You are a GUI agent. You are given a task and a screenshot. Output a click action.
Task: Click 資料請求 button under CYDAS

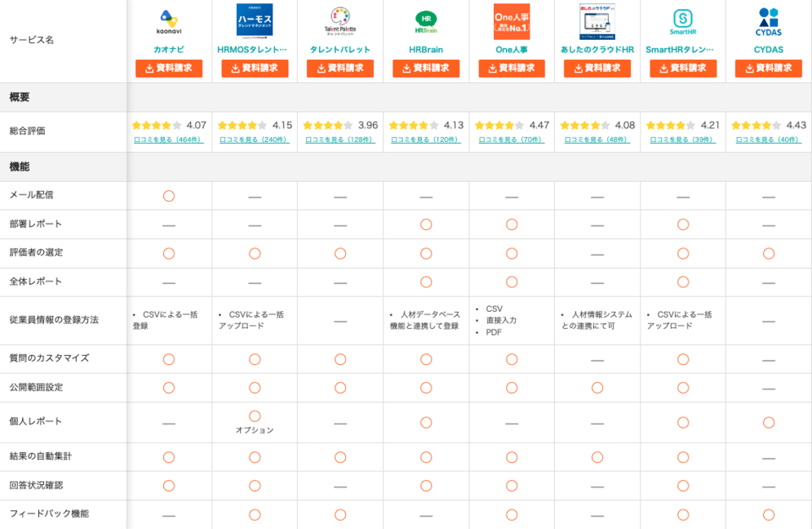768,69
